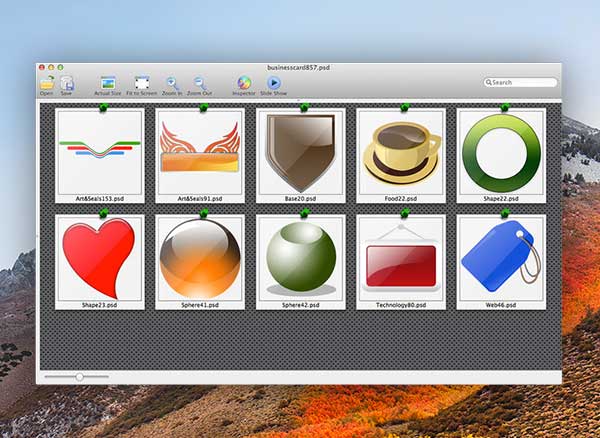
Task: Click the Art&Seals153.psd file name label
Action: click(x=99, y=199)
